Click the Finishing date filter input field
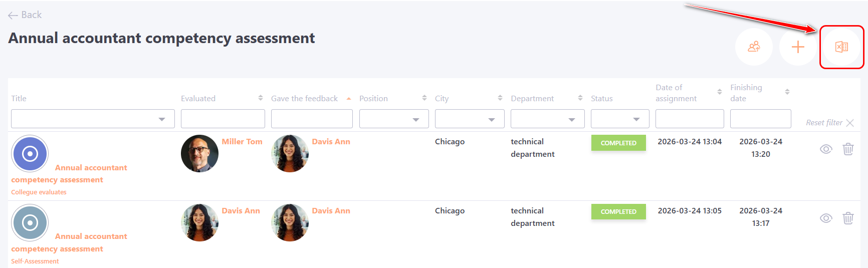The height and width of the screenshot is (268, 868). (x=760, y=119)
